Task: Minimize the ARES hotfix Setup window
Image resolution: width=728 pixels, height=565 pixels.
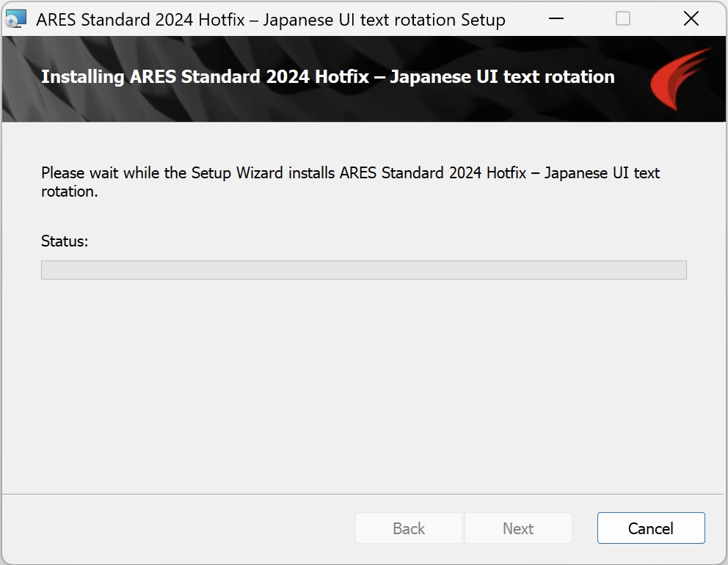Action: click(x=556, y=19)
